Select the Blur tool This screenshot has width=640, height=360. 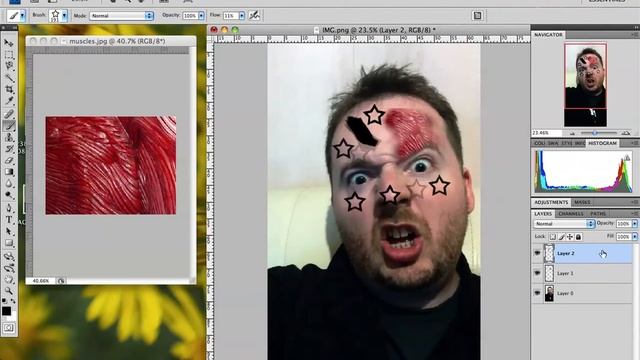pos(9,184)
